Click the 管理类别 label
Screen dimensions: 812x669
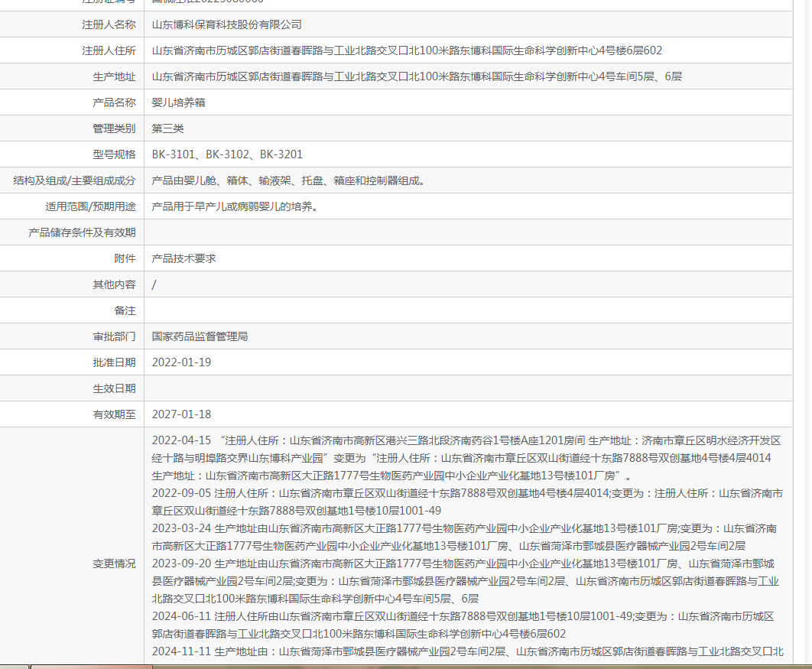point(114,128)
